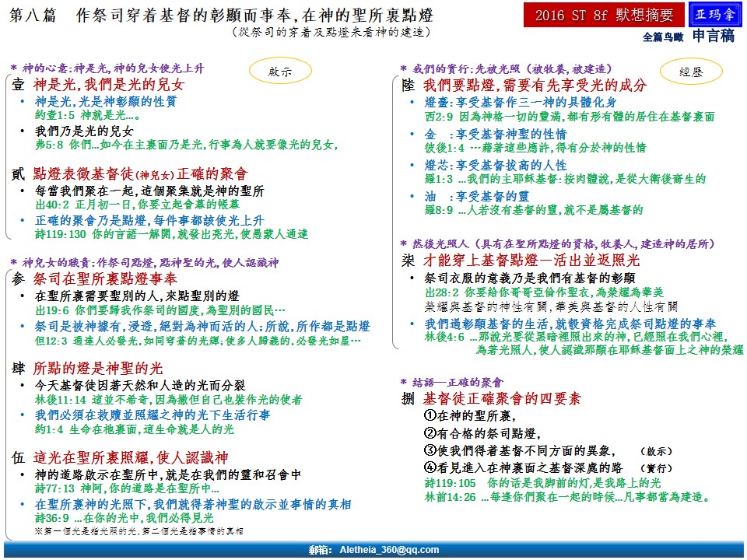Select the 經歷 oval label
Image resolution: width=747 pixels, height=560 pixels.
point(691,71)
